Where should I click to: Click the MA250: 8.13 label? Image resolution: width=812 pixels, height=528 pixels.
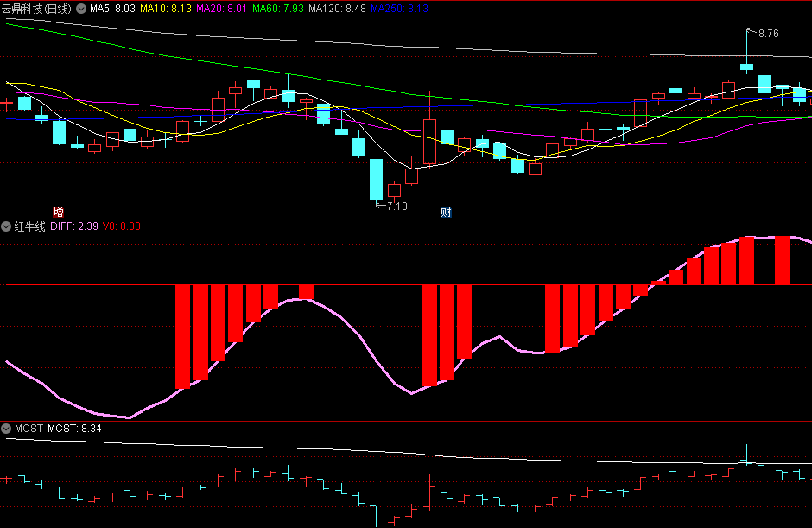pos(399,9)
